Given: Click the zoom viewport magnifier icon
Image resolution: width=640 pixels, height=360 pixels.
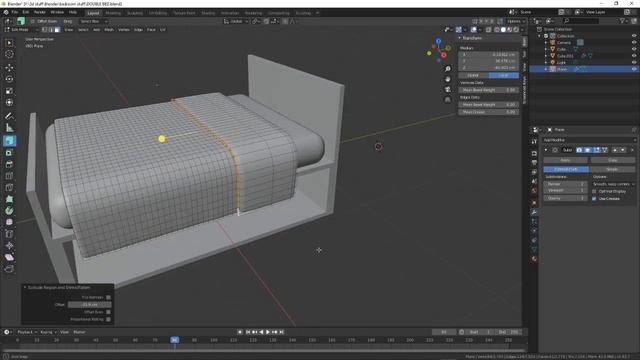Looking at the screenshot, I should (x=448, y=69).
